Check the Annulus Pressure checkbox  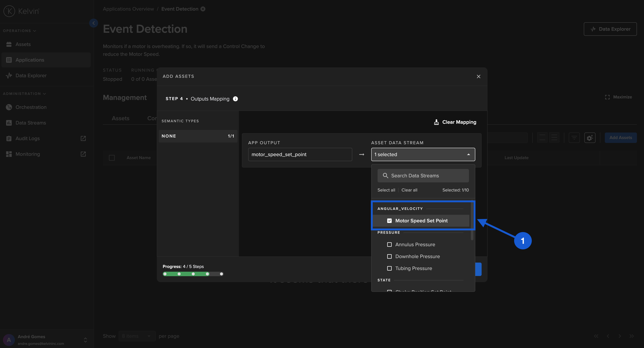coord(389,244)
